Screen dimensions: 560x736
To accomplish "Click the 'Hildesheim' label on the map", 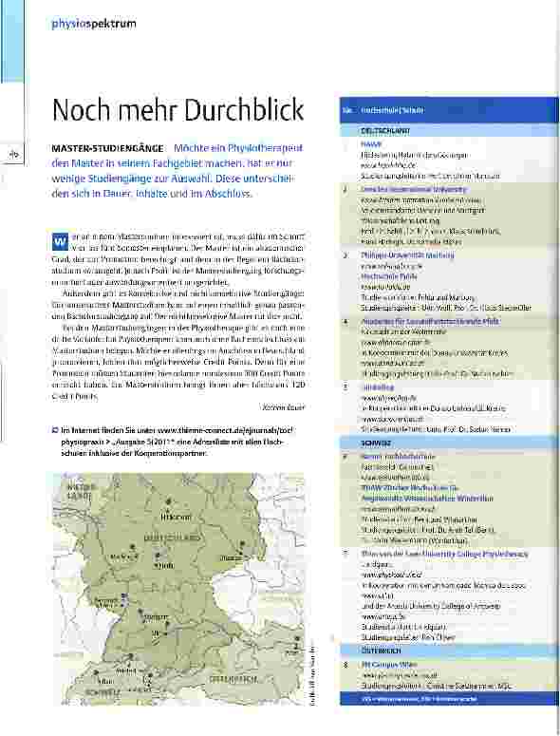I will [x=176, y=517].
